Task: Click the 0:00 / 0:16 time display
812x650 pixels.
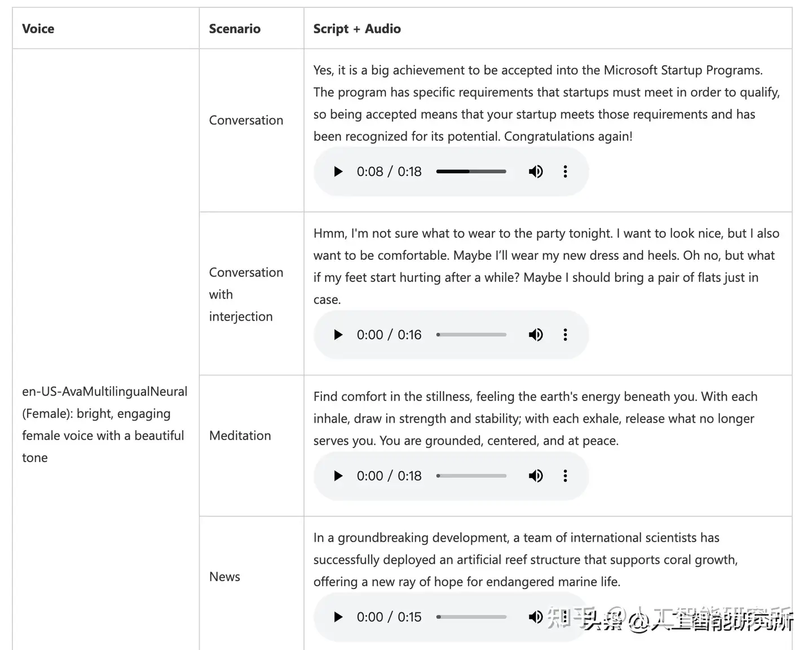Action: (x=389, y=335)
